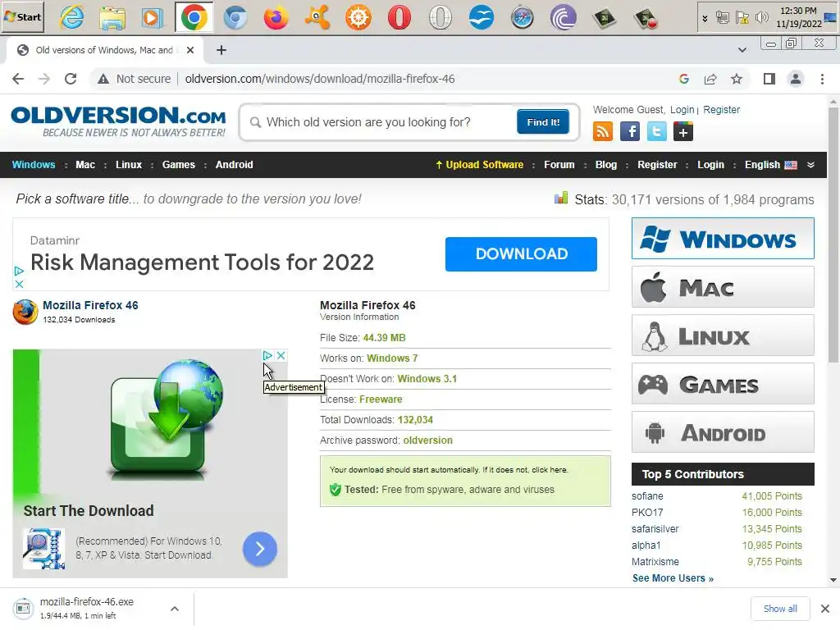Open the Facebook icon link
Image resolution: width=840 pixels, height=630 pixels.
630,131
